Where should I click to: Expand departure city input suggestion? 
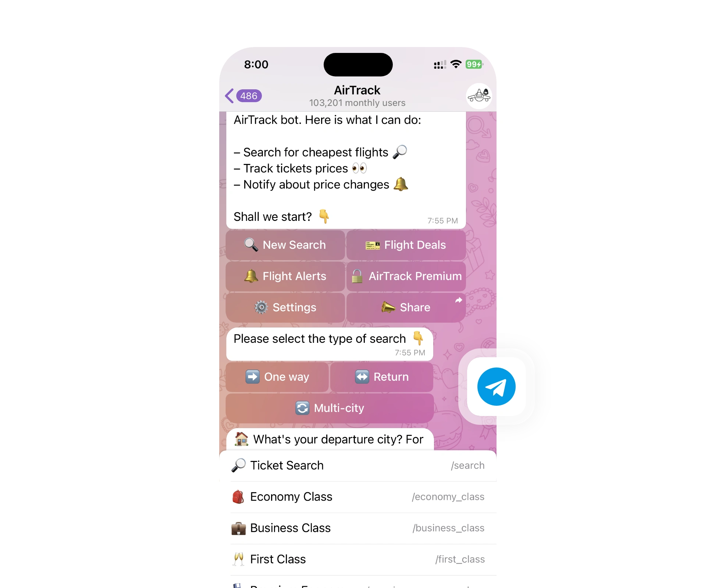330,439
